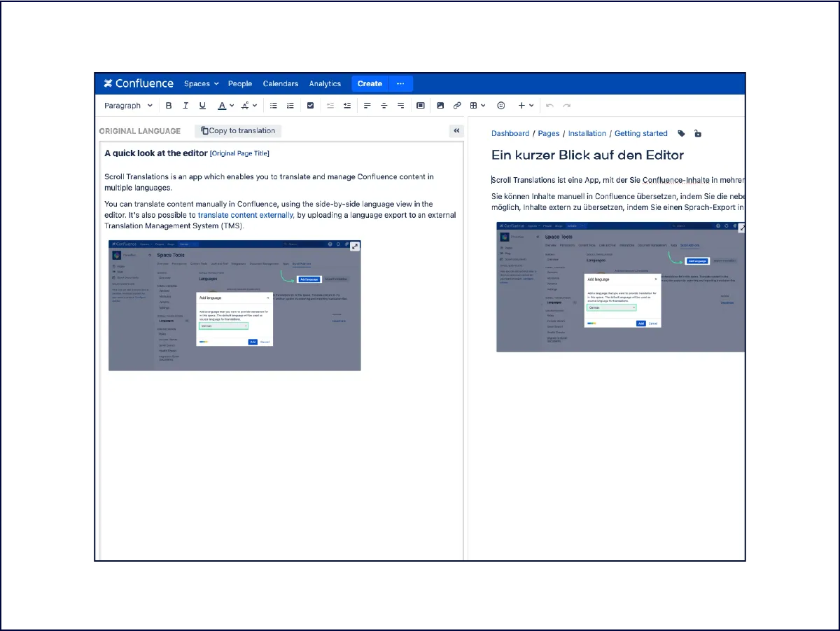
Task: Click the paragraph starting 'Scroll Translations ist eine App'
Action: tap(618, 181)
